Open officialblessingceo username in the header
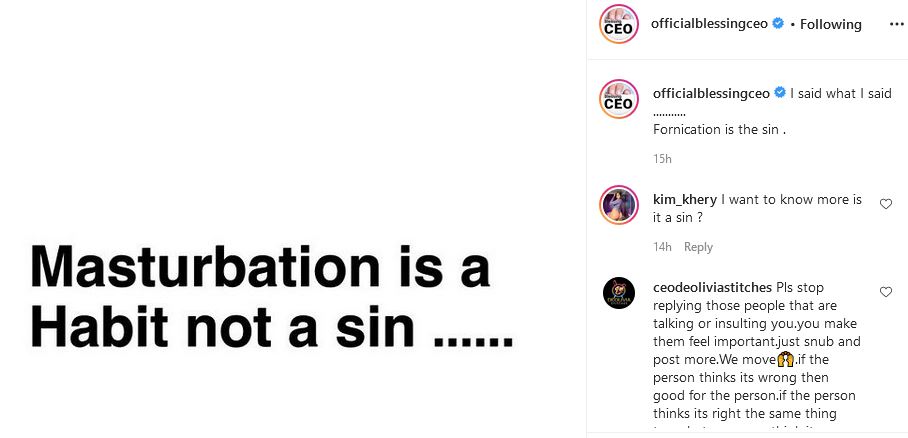Image resolution: width=908 pixels, height=438 pixels. point(710,24)
